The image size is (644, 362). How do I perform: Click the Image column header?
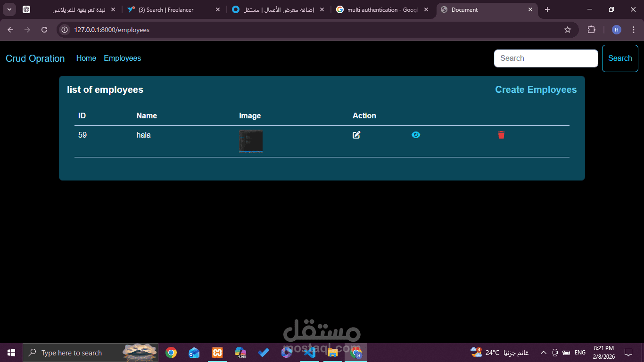[x=250, y=115]
